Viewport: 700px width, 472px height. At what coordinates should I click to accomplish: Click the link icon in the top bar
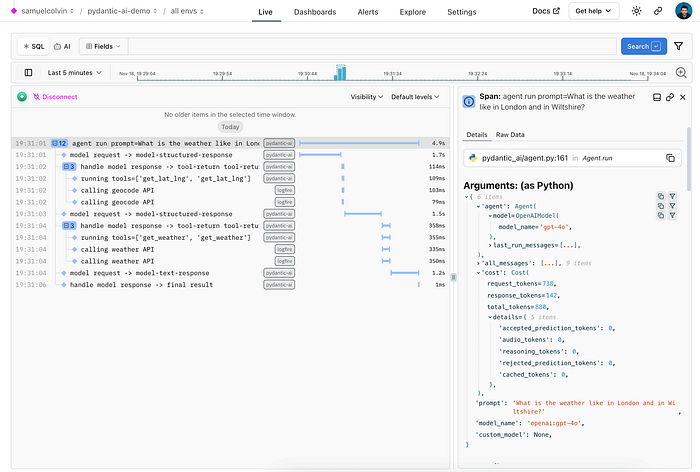658,11
